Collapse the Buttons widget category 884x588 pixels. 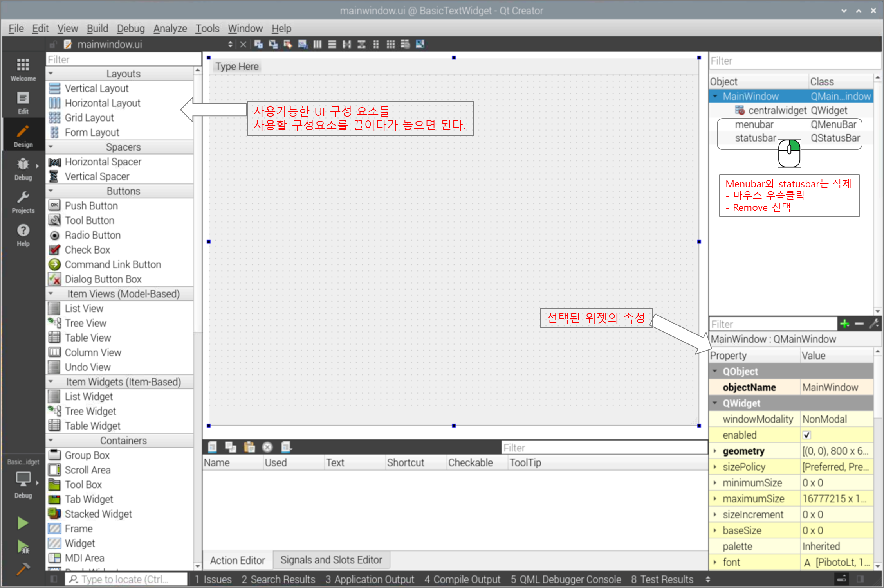51,191
